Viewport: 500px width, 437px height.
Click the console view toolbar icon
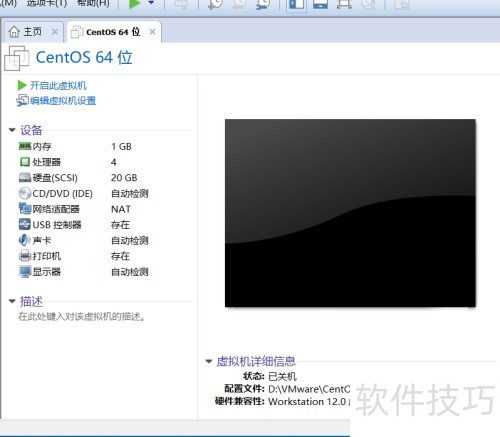[x=401, y=3]
